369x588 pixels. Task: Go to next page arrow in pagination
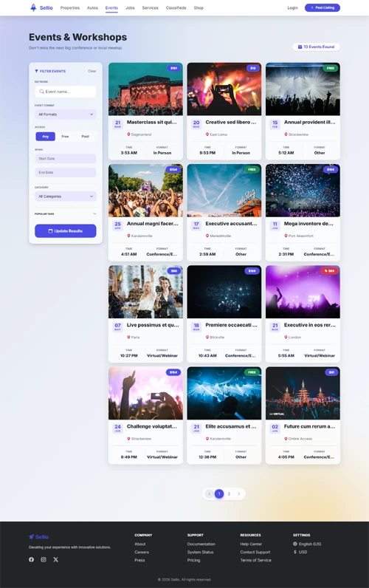238,494
